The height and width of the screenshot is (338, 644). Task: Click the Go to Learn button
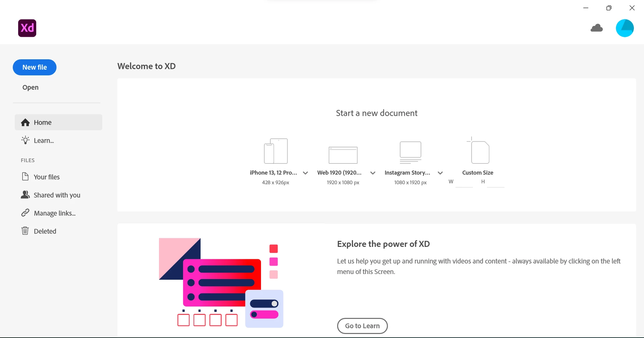click(x=362, y=326)
